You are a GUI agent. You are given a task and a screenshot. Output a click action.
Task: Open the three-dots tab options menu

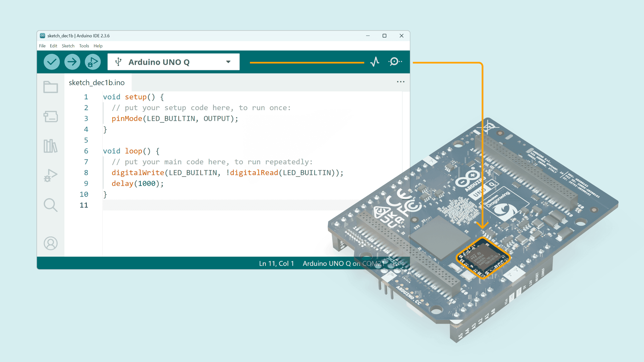(400, 82)
